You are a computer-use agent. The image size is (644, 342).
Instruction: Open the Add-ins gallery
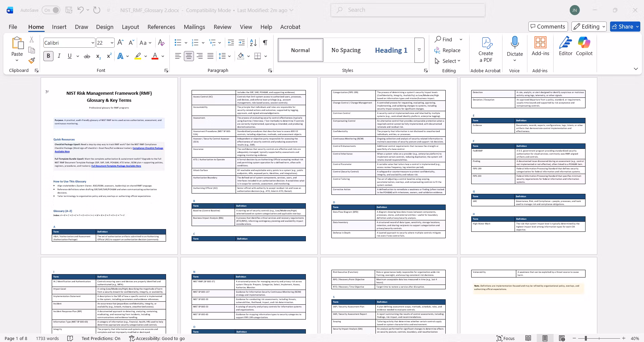(x=540, y=46)
